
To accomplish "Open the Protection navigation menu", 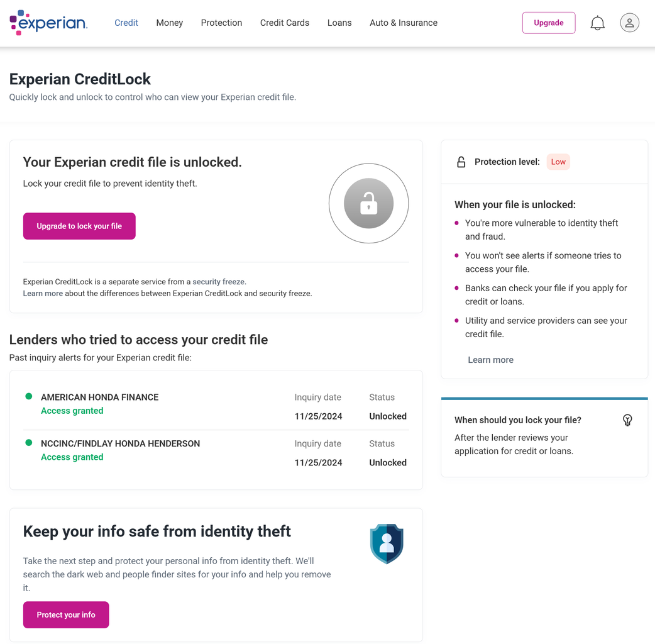I will [221, 23].
